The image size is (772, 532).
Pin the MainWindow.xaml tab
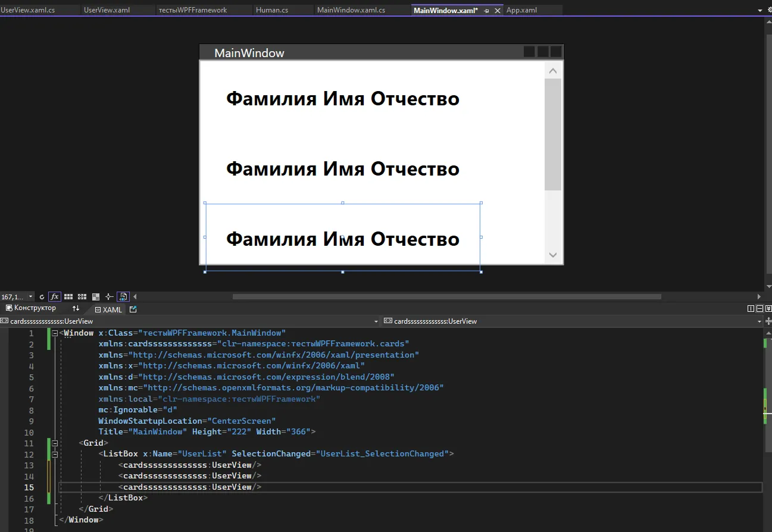[486, 11]
